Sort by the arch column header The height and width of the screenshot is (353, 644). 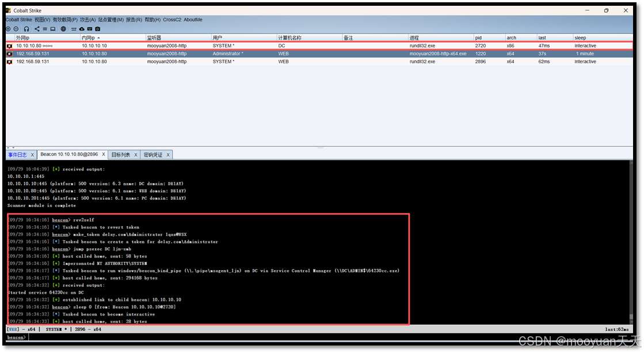521,38
